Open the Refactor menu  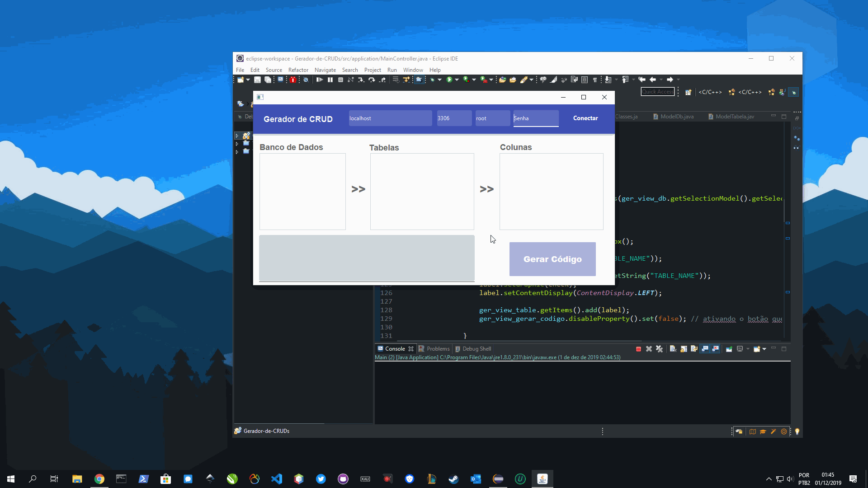click(x=298, y=70)
